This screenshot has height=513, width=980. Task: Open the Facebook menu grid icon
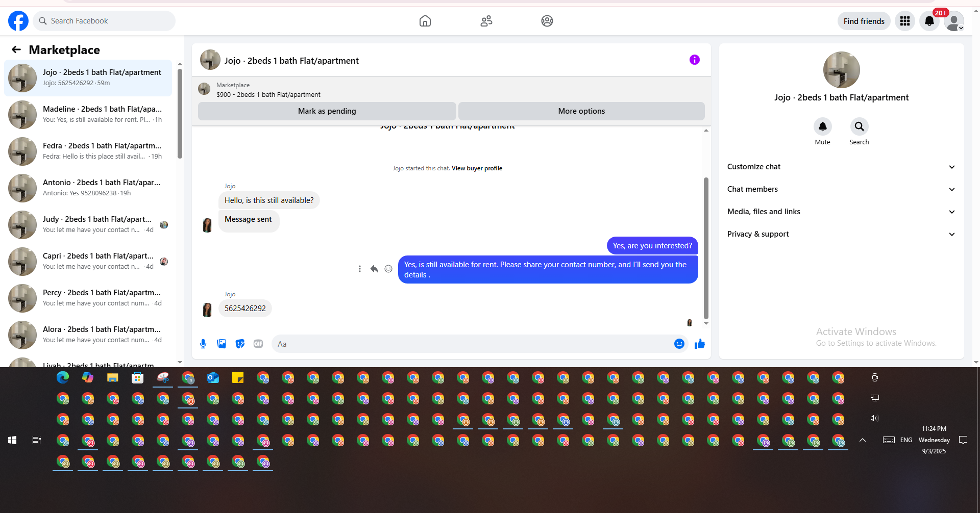905,21
